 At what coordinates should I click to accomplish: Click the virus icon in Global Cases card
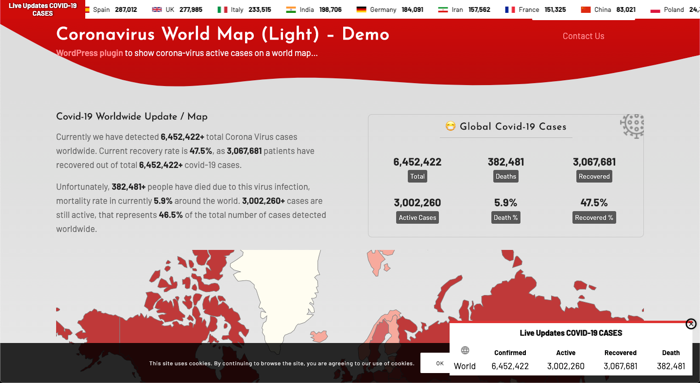[632, 126]
